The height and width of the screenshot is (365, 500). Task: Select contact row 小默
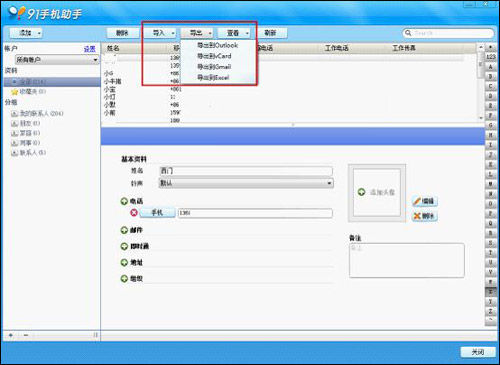coord(110,105)
